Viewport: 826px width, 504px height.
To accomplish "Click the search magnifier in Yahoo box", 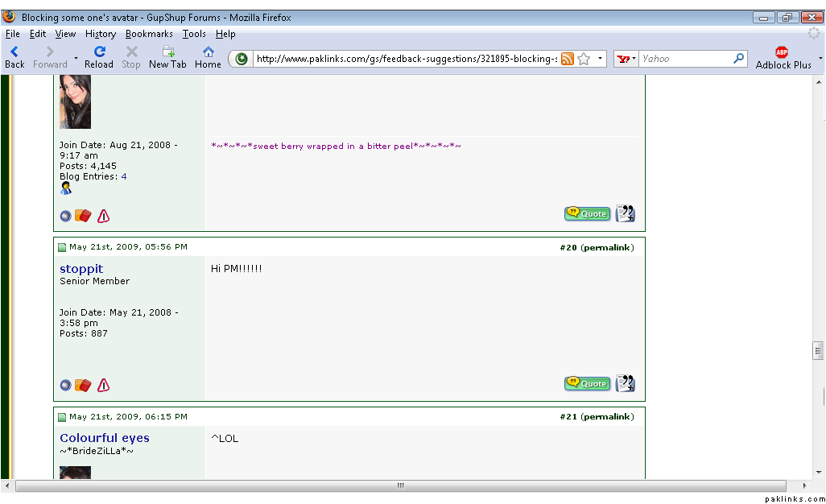I will [x=738, y=59].
